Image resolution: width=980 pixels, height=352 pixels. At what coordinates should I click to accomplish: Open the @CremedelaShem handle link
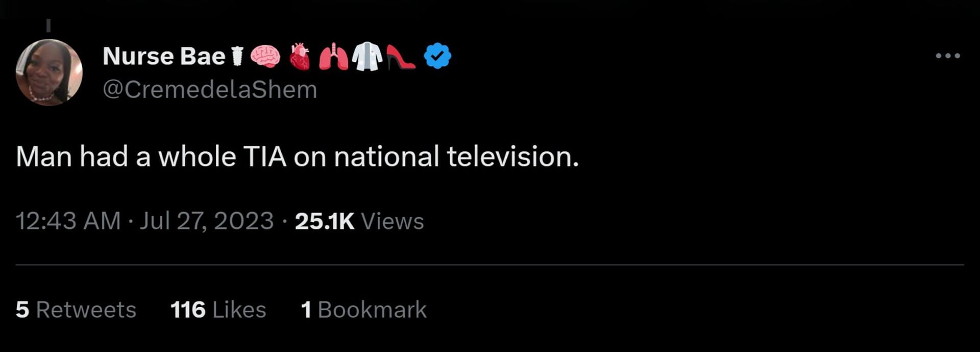click(x=210, y=90)
